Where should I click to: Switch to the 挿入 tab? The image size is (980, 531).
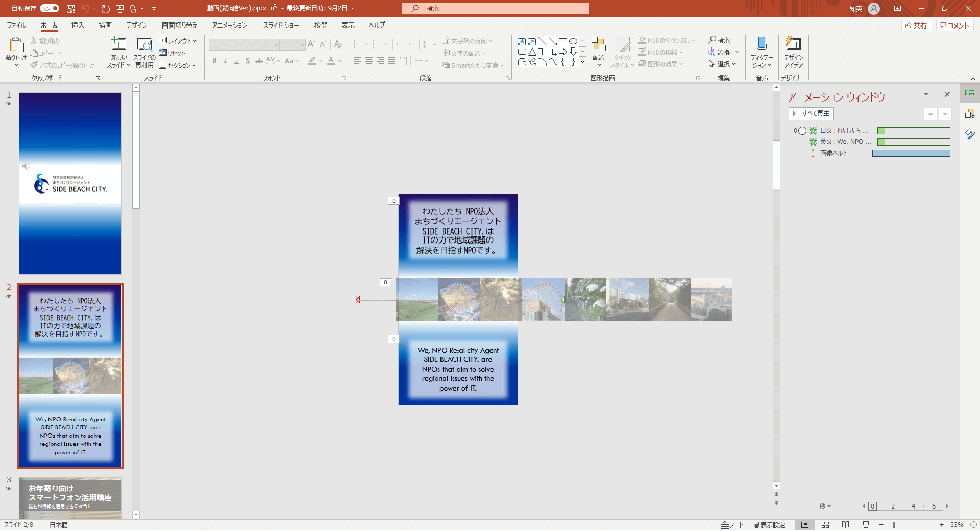pos(78,25)
